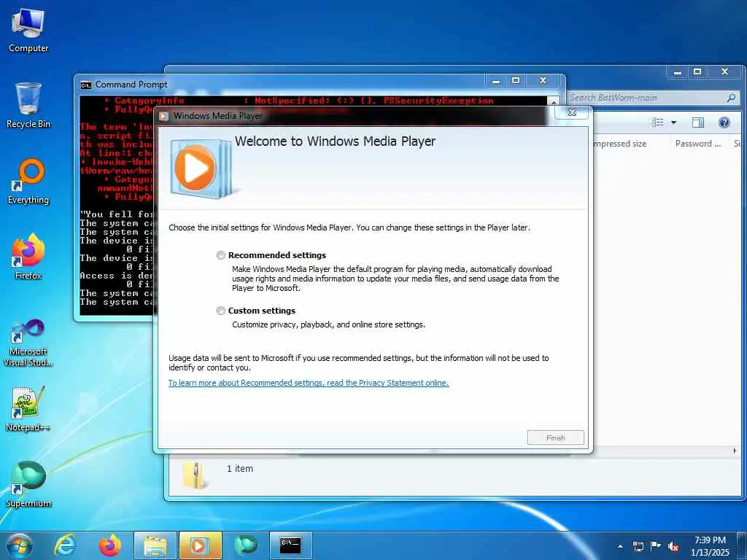This screenshot has width=747, height=560.
Task: Minimize the BatWorm-main Explorer window
Action: [677, 72]
